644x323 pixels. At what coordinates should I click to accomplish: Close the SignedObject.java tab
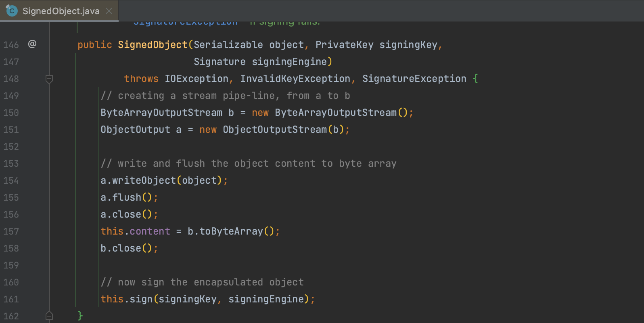click(x=109, y=11)
